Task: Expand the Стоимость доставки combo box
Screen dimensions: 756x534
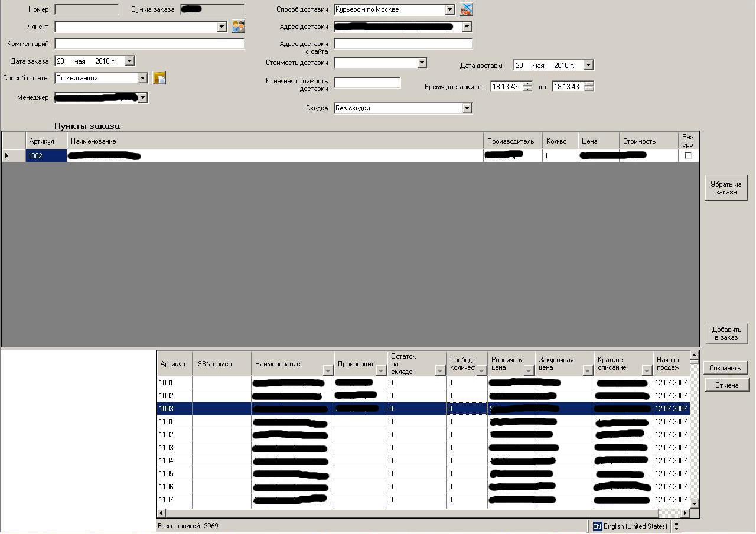Action: [x=422, y=63]
